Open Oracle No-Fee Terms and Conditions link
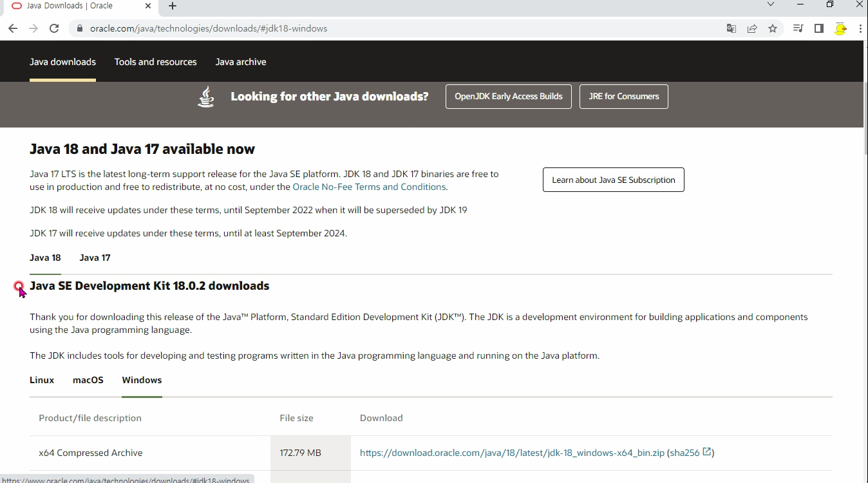Screen dimensions: 868x483 click(x=369, y=187)
